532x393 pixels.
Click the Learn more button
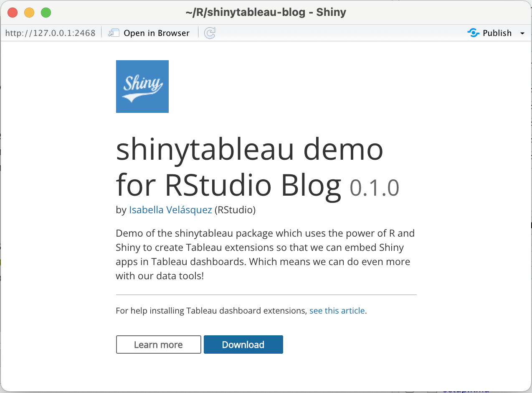click(158, 345)
